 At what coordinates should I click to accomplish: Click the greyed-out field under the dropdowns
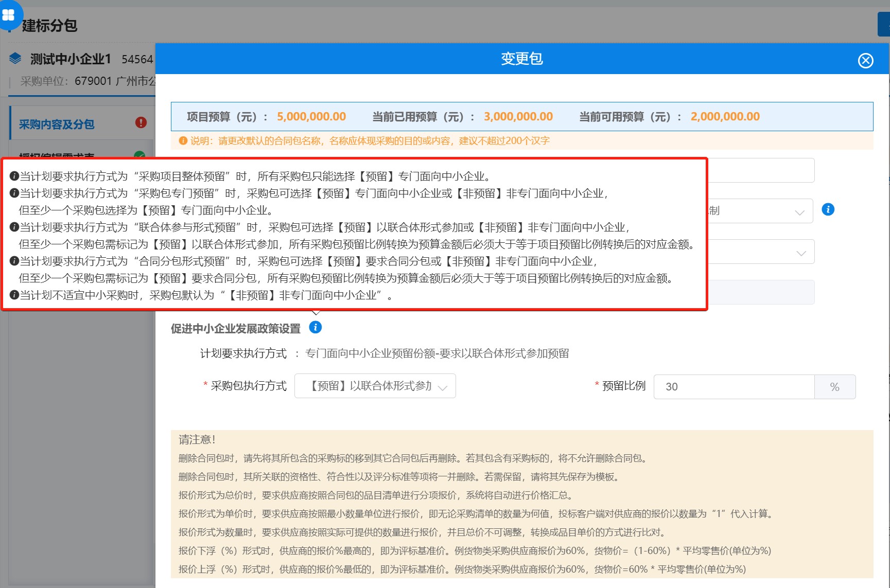pyautogui.click(x=760, y=292)
